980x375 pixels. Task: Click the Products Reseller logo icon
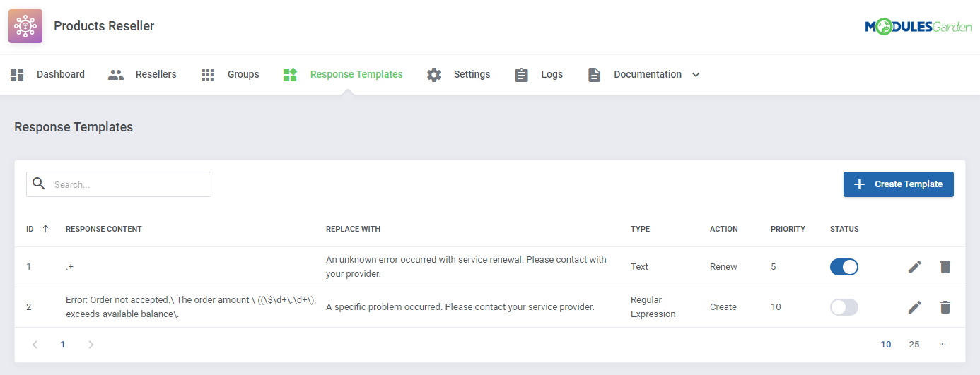(x=25, y=26)
